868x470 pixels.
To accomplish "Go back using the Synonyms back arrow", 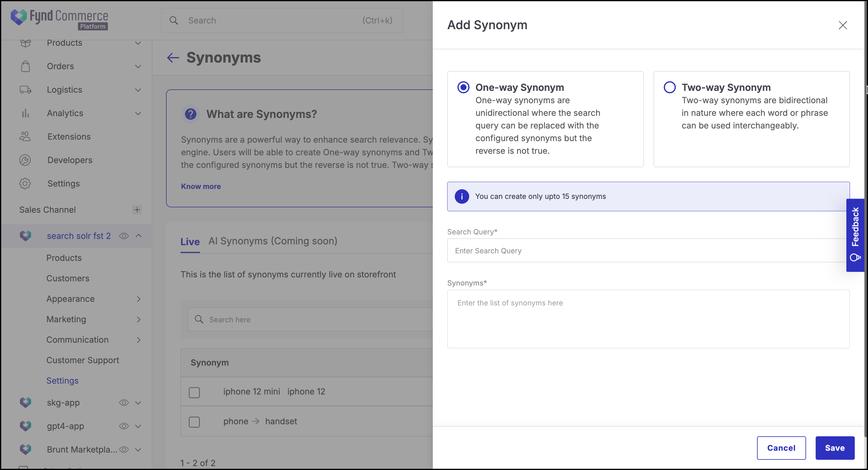I will pyautogui.click(x=173, y=58).
